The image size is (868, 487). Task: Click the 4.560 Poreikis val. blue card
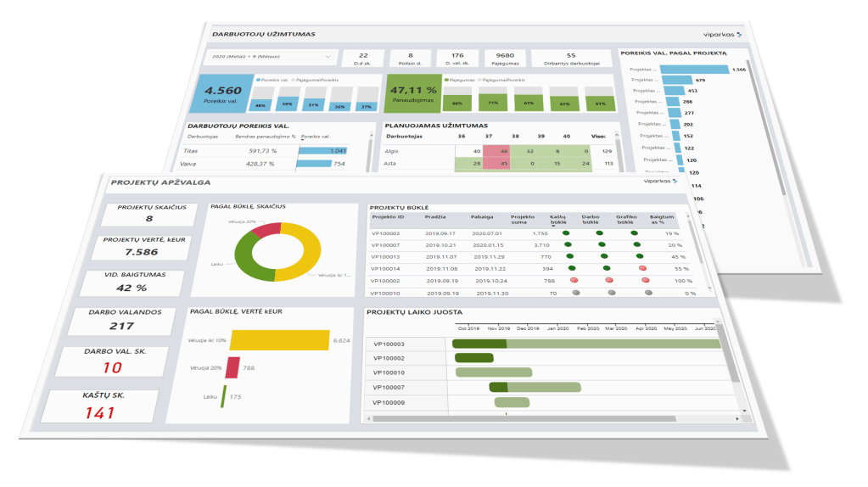[x=224, y=92]
